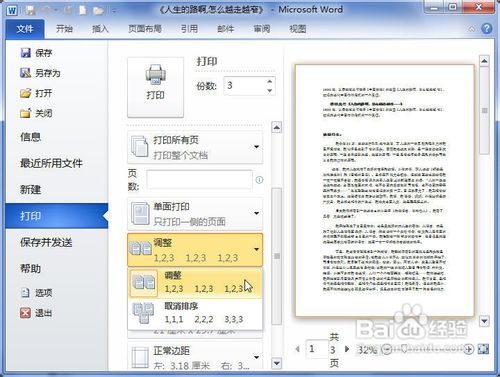Choose 调整 1,2,3 collated option in list
500x377 pixels.
[195, 283]
